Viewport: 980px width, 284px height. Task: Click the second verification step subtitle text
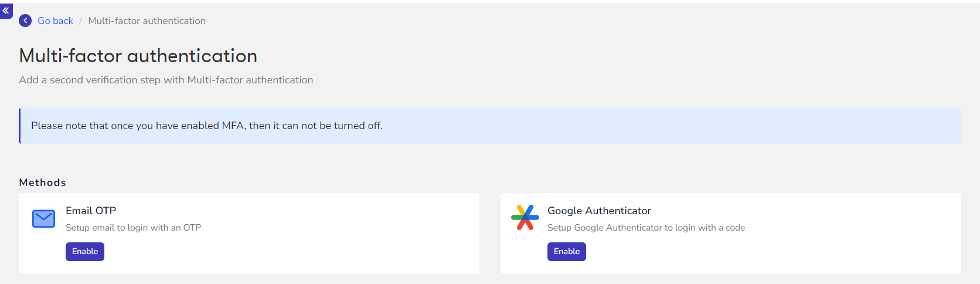166,80
